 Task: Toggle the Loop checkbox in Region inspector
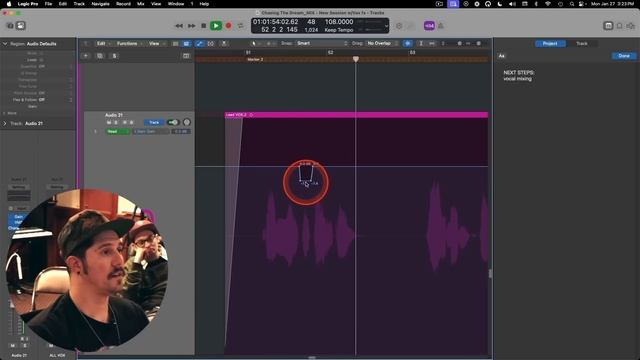(41, 60)
